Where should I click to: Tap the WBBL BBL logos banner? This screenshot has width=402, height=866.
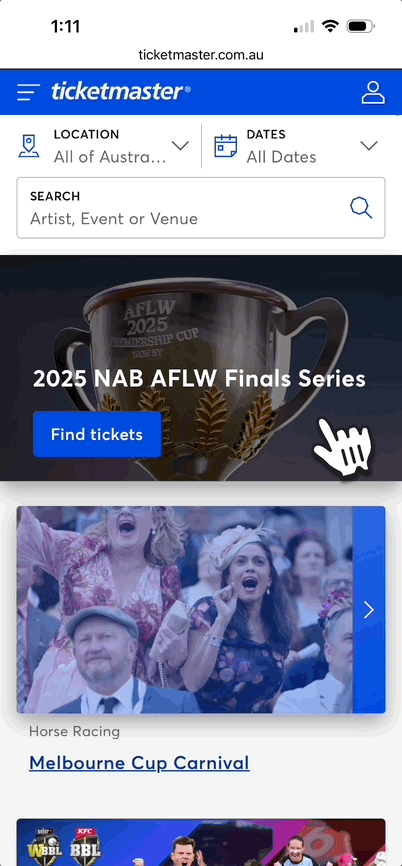coord(201,842)
